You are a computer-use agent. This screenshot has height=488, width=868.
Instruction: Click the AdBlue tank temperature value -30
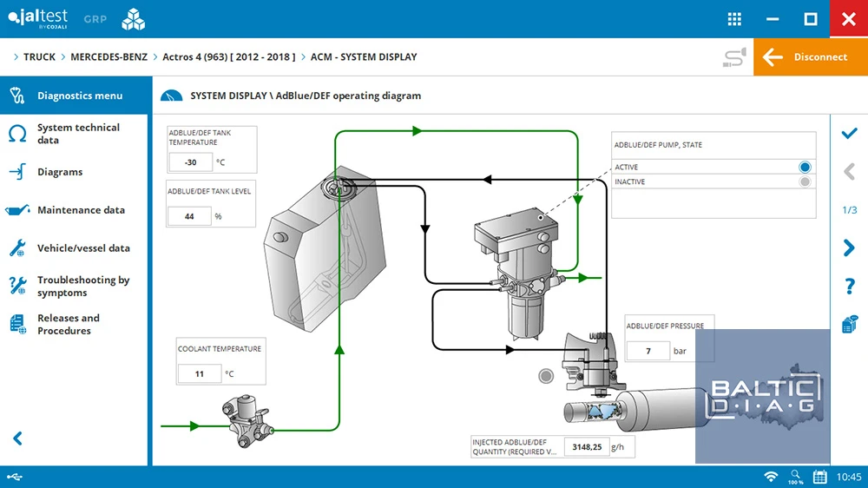[190, 162]
